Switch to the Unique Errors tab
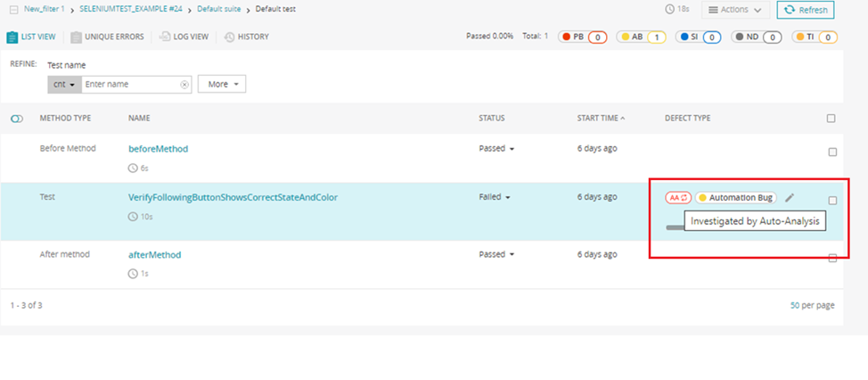This screenshot has width=868, height=380. click(111, 37)
